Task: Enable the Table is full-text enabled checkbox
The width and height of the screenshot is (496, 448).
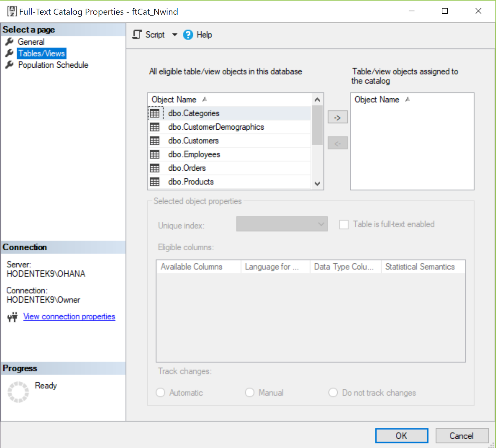Action: pyautogui.click(x=344, y=224)
